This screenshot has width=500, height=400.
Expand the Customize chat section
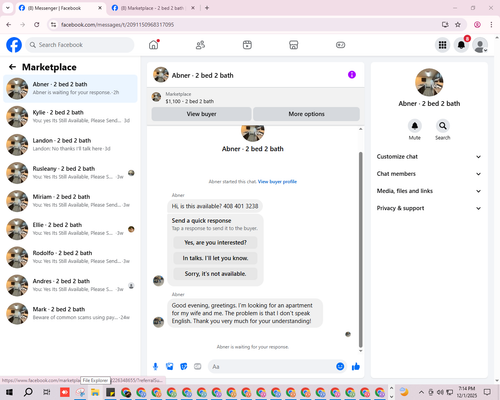(429, 157)
